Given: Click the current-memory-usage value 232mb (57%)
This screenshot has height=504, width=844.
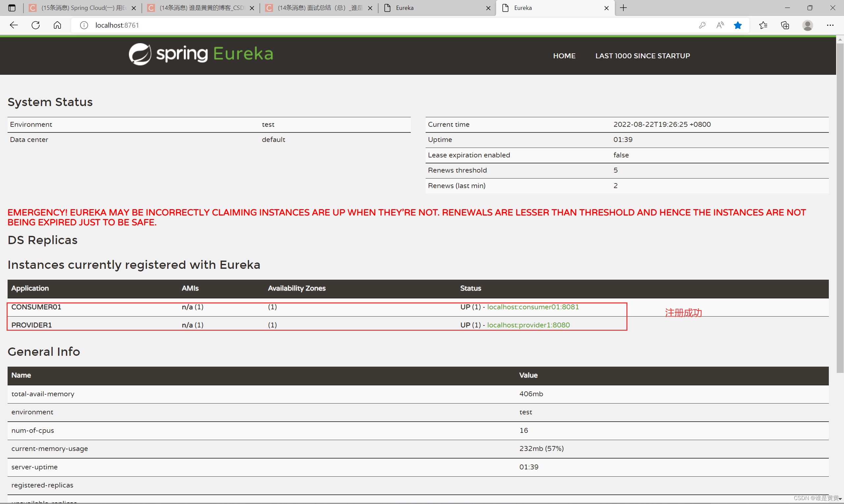Looking at the screenshot, I should (541, 448).
